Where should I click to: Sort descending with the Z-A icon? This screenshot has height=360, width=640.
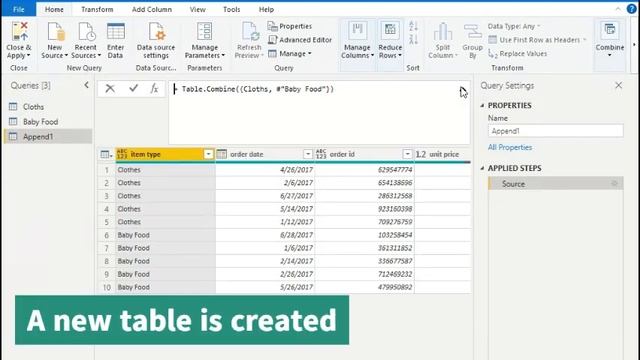(413, 39)
